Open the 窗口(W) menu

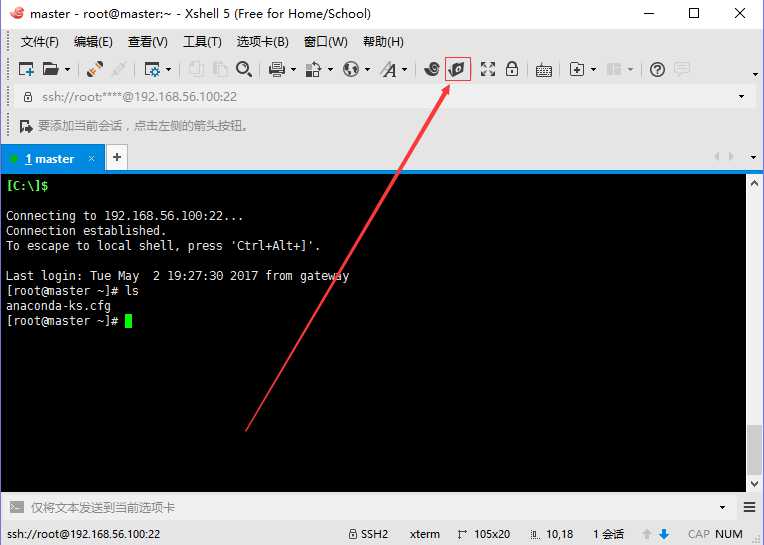click(325, 42)
